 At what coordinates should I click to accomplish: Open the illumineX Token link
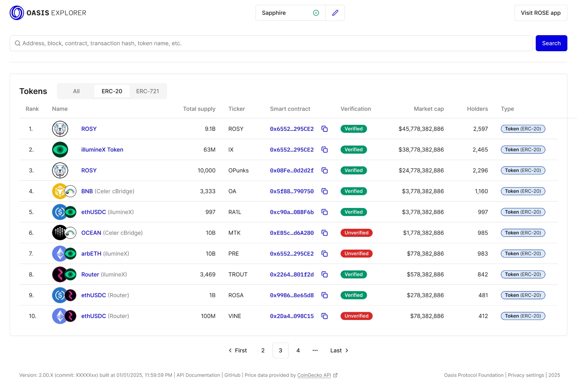102,149
